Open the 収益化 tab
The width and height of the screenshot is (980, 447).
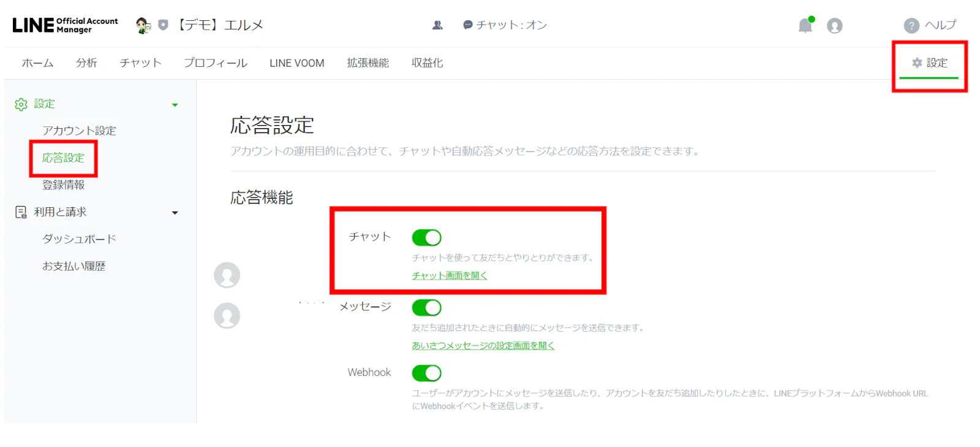point(428,63)
